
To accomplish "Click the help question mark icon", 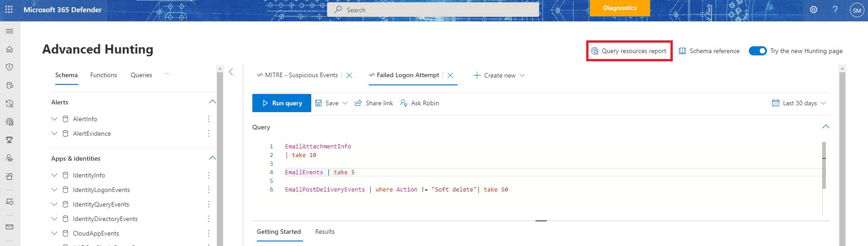I will click(835, 10).
